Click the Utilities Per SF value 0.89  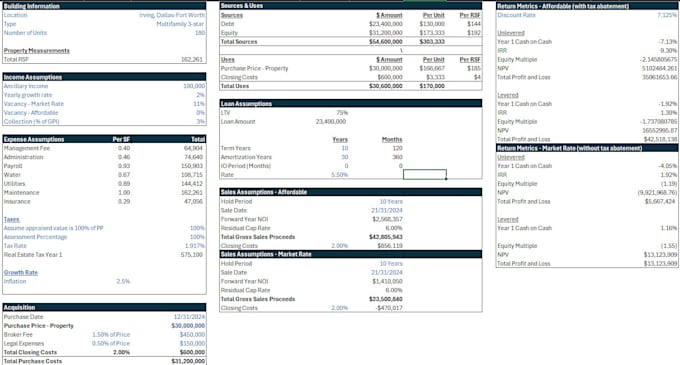point(124,184)
